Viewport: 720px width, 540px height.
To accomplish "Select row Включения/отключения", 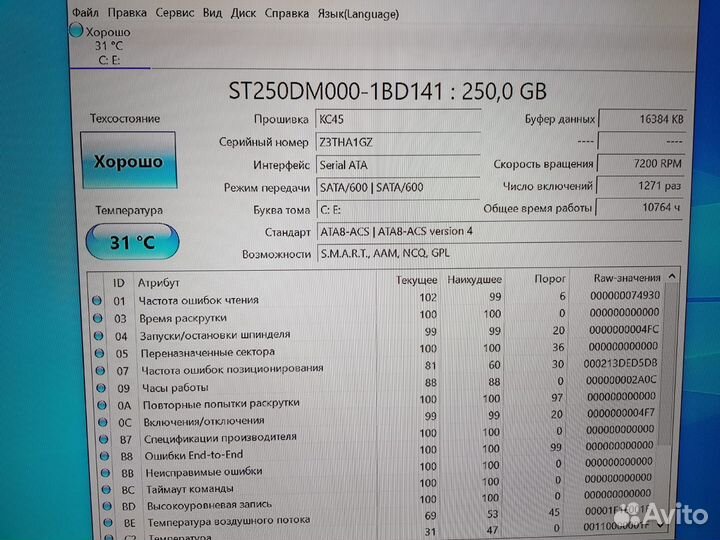I will (376, 418).
